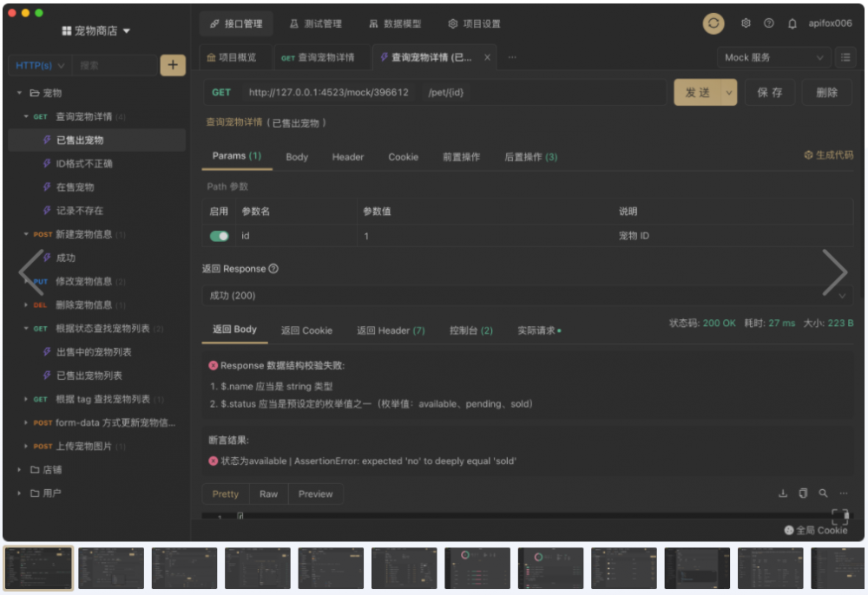Viewport: 868px width, 595px height.
Task: Click the second screenshot thumbnail below
Action: point(111,568)
